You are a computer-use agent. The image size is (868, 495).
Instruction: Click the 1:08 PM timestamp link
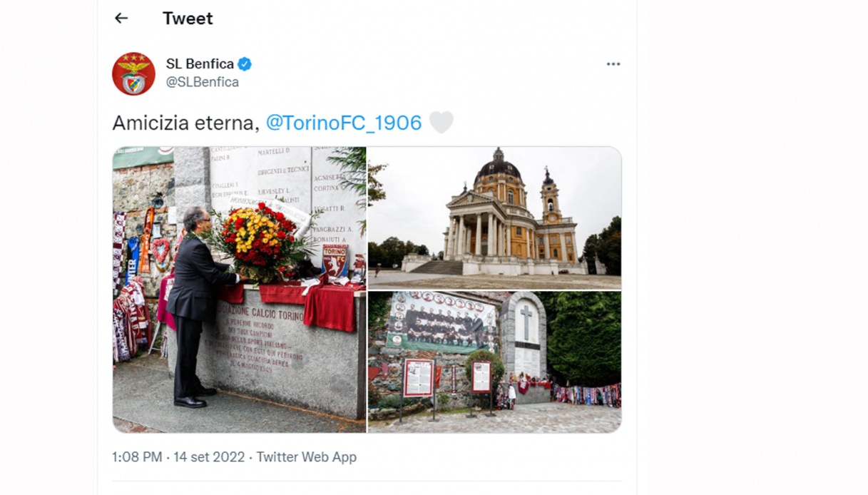[x=137, y=457]
